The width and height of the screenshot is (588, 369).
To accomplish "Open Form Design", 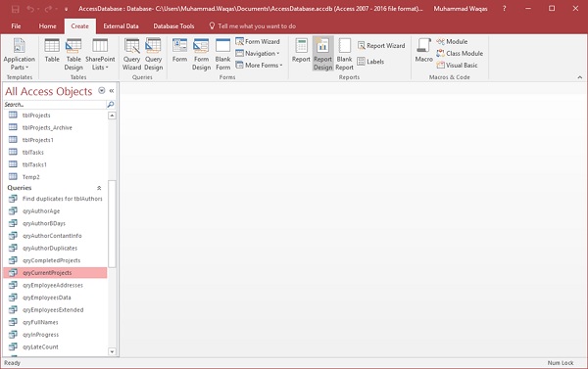I will coord(201,54).
